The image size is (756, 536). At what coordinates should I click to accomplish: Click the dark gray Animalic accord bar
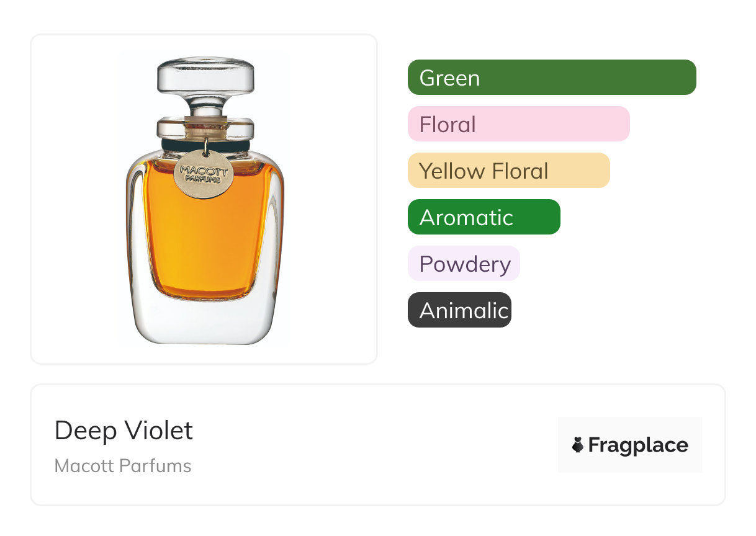point(459,310)
